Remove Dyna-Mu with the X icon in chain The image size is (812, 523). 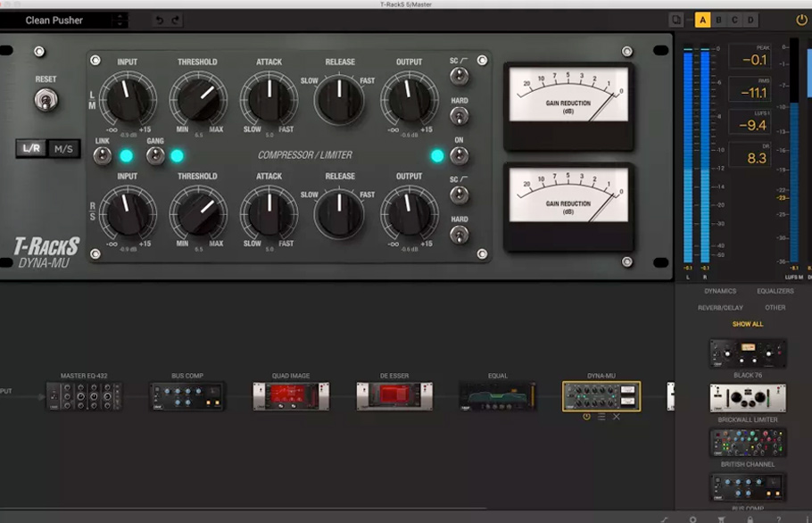pos(617,417)
